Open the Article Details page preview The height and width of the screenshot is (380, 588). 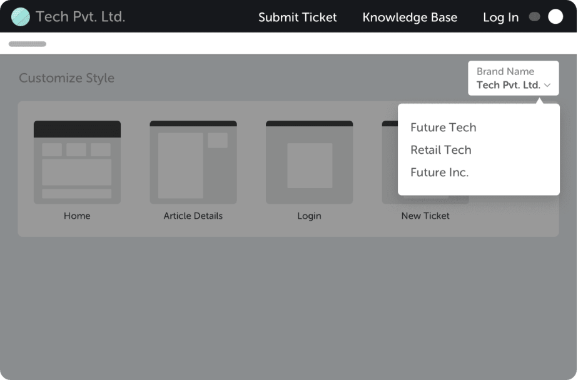coord(193,161)
